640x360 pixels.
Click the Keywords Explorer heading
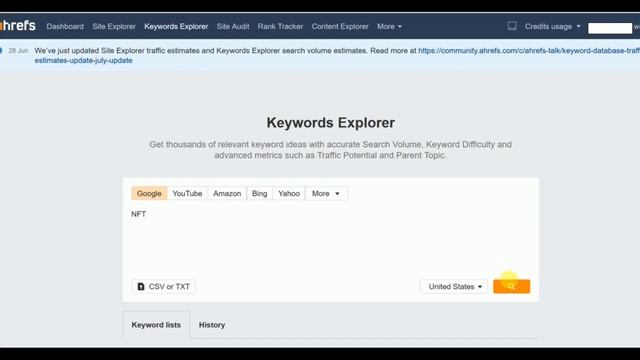331,123
